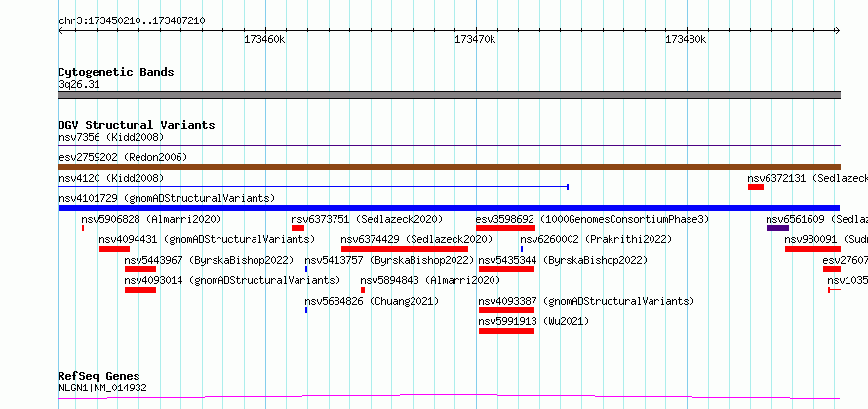Open the nsv5413757 (ByrskaBishop2022) label

tap(390, 260)
